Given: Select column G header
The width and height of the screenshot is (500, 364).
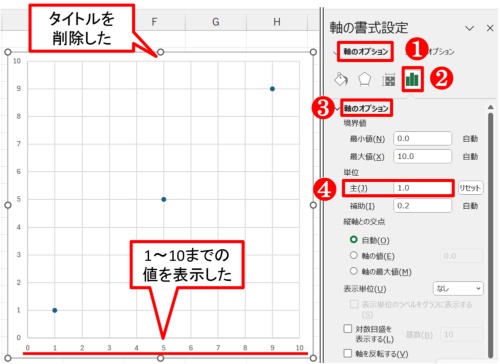Looking at the screenshot, I should click(x=216, y=22).
